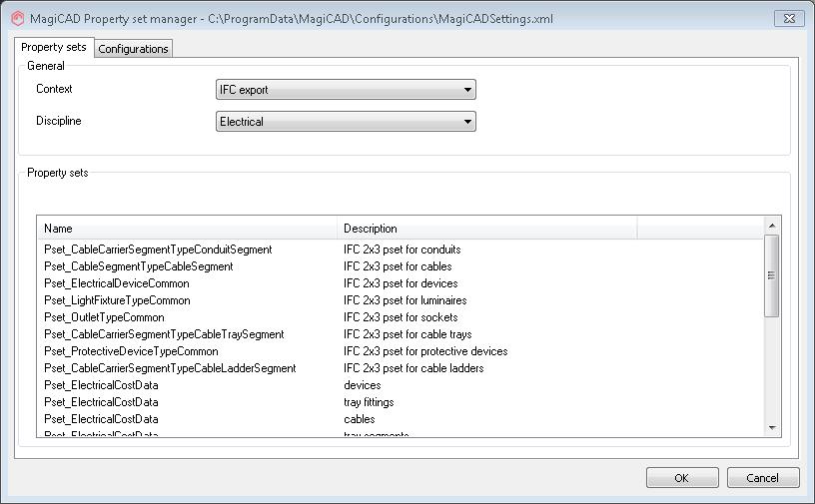
Task: Select the Property sets tab
Action: tap(54, 47)
